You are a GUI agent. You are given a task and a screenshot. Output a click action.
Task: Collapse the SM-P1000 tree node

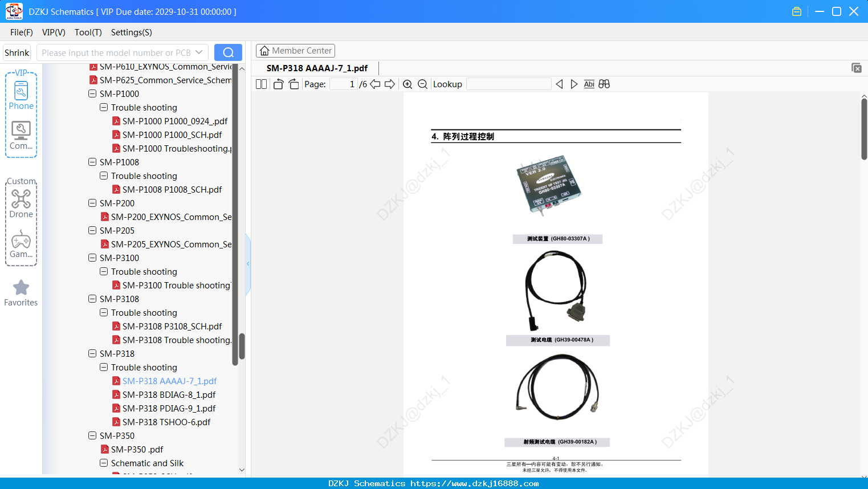point(92,93)
